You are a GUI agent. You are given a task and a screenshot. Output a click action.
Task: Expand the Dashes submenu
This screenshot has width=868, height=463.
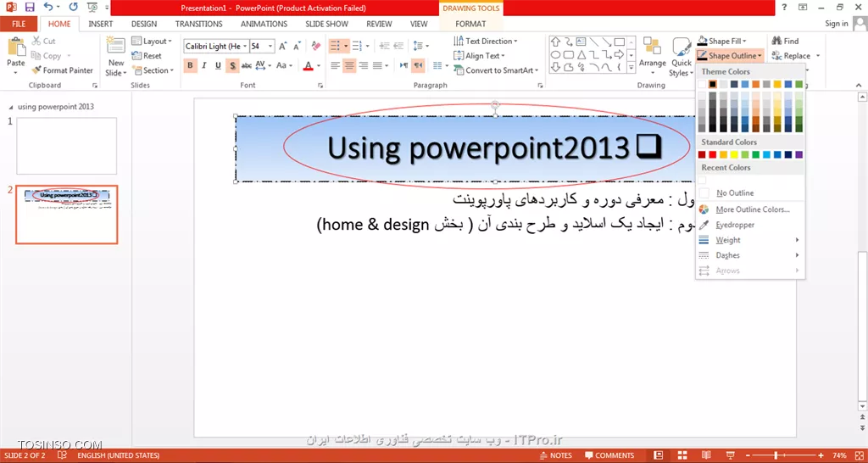point(750,255)
